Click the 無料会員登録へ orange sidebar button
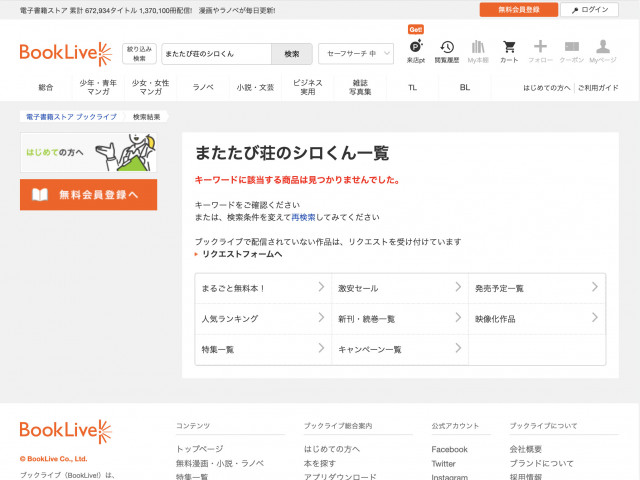640x480 pixels. [x=89, y=195]
